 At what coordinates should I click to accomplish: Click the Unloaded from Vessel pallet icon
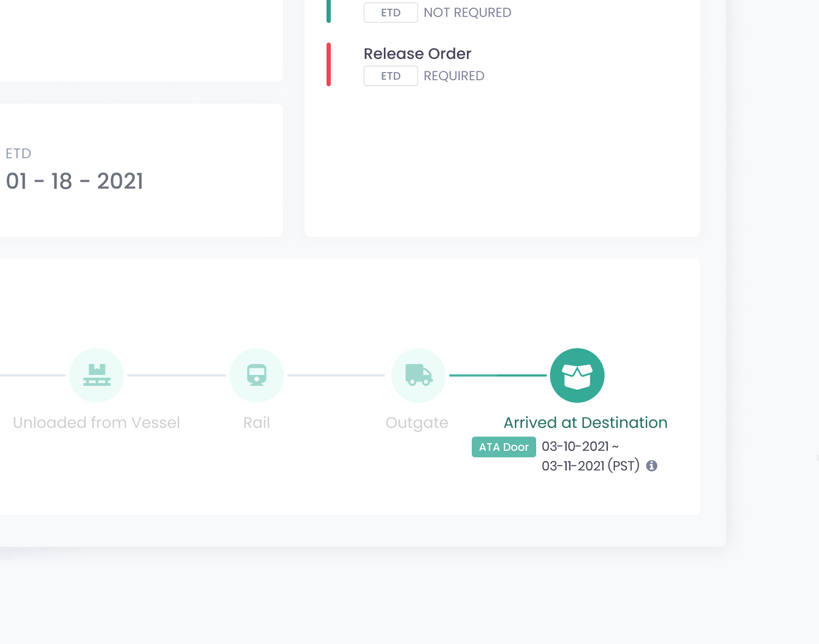coord(97,375)
